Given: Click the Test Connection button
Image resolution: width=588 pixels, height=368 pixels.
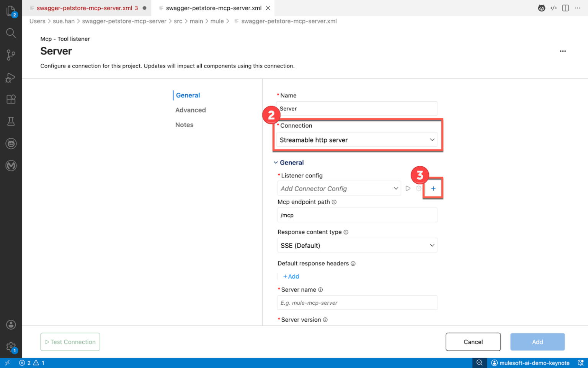Looking at the screenshot, I should (70, 342).
